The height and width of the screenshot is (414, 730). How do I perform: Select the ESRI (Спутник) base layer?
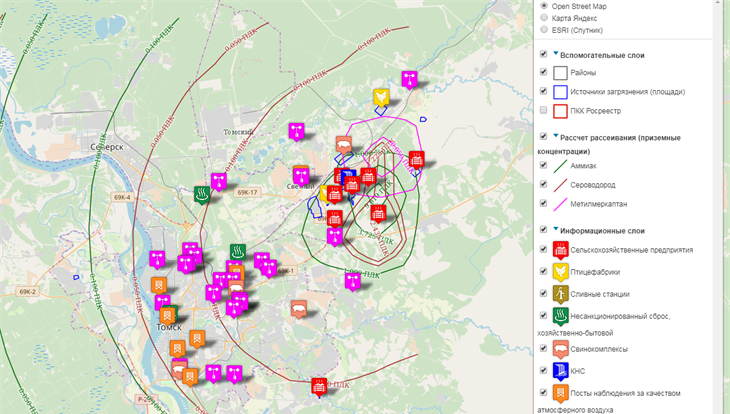click(x=544, y=29)
